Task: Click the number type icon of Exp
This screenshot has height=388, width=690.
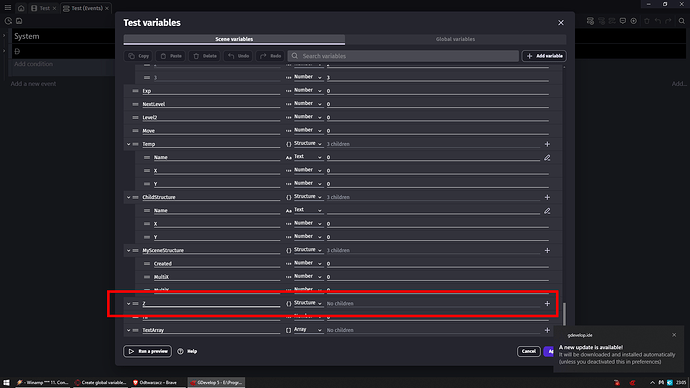Action: (289, 91)
